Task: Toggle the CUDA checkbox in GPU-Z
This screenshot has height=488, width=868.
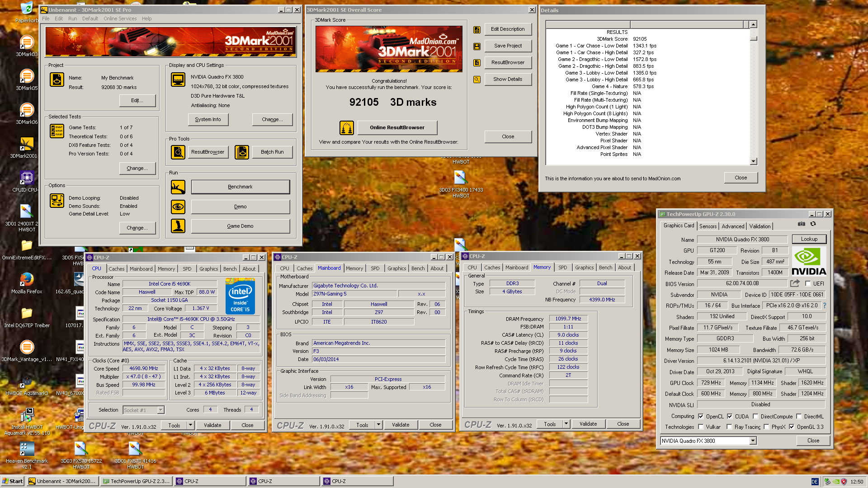Action: (x=730, y=417)
